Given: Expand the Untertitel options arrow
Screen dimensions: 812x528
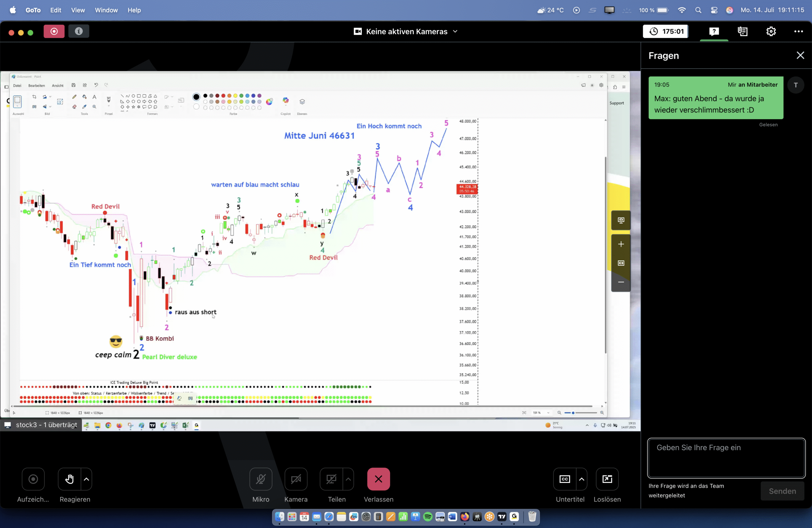Looking at the screenshot, I should (582, 479).
